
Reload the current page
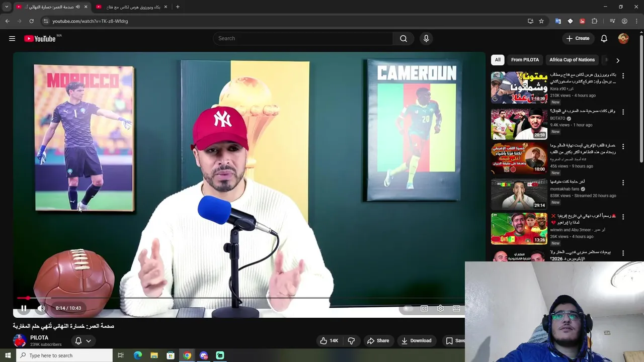31,21
